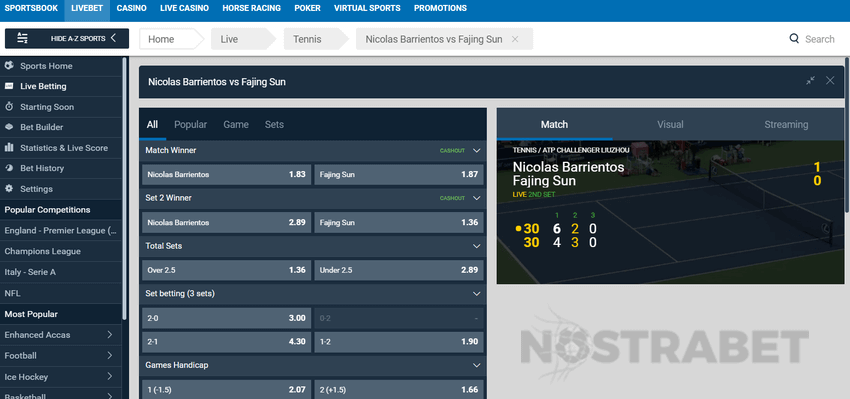Open England - Premier League competition

tap(61, 230)
